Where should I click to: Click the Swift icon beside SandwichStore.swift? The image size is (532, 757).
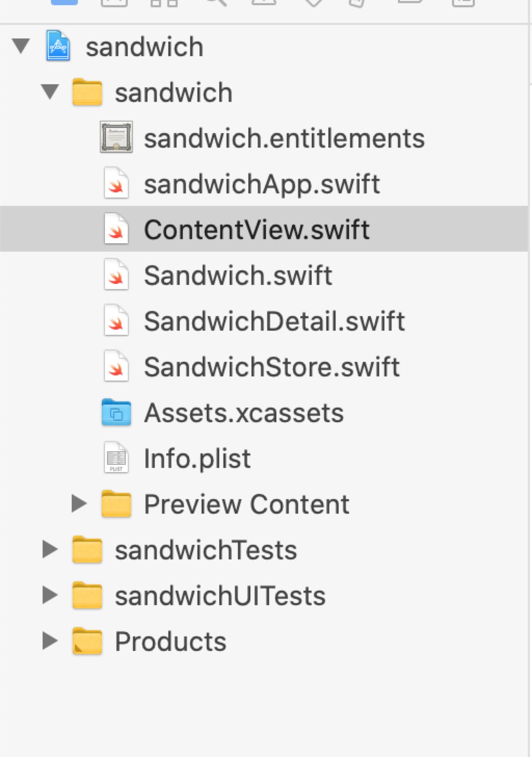point(116,367)
